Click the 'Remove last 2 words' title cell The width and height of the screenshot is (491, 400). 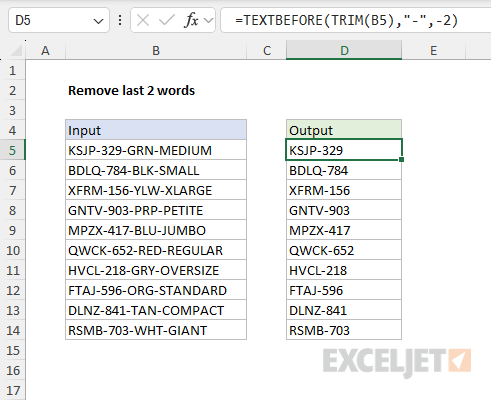[131, 91]
